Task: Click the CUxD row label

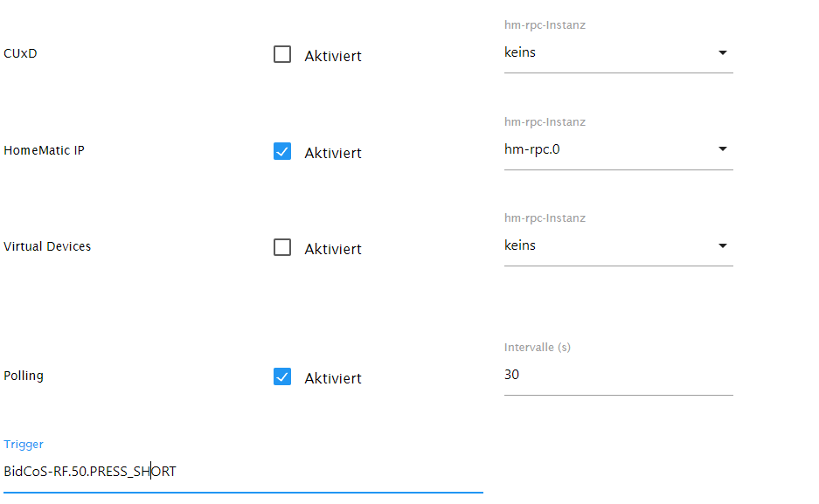Action: click(x=21, y=53)
